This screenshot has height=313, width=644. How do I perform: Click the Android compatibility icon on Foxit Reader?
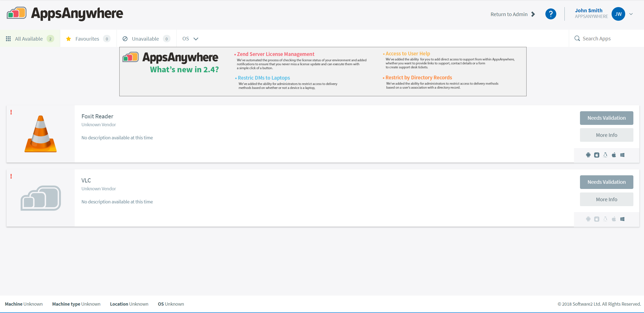pyautogui.click(x=588, y=155)
